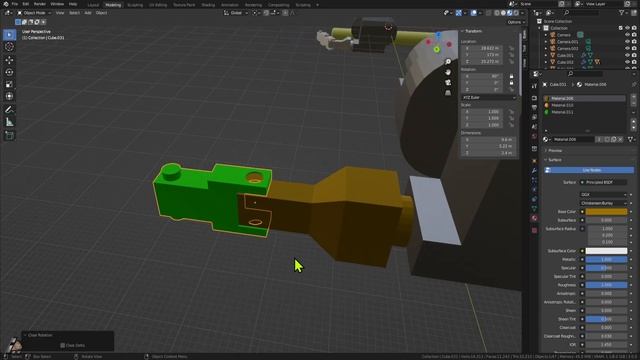Image resolution: width=640 pixels, height=360 pixels.
Task: Open the File menu
Action: 15,4
